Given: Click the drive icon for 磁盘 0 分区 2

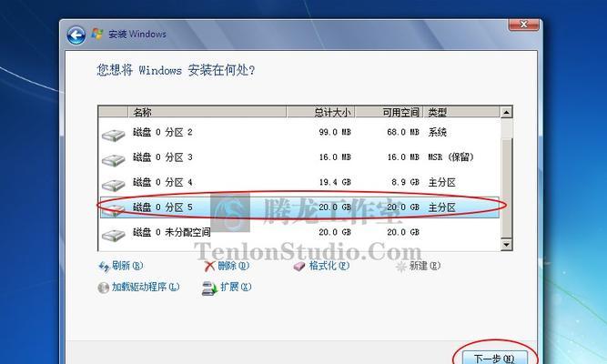Looking at the screenshot, I should coord(114,135).
